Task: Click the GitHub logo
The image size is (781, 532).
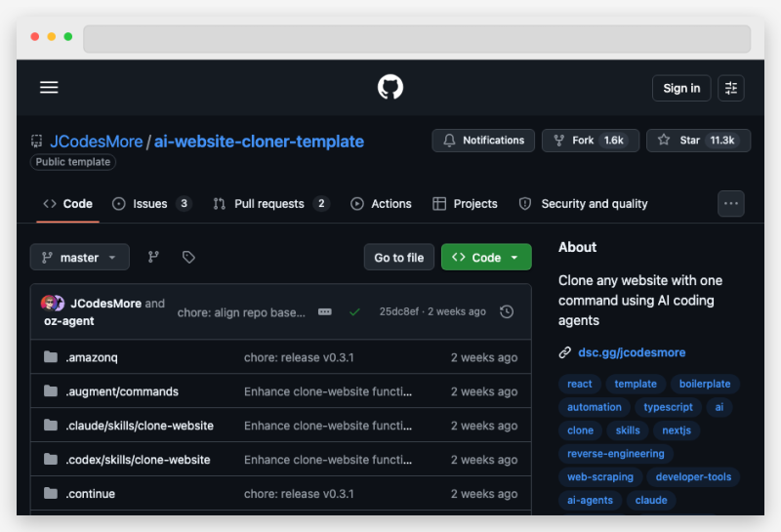Action: 390,88
